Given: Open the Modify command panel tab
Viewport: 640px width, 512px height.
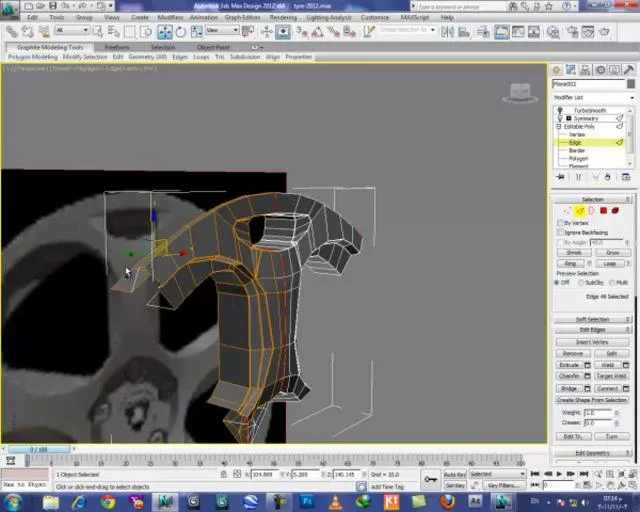Looking at the screenshot, I should tap(571, 70).
